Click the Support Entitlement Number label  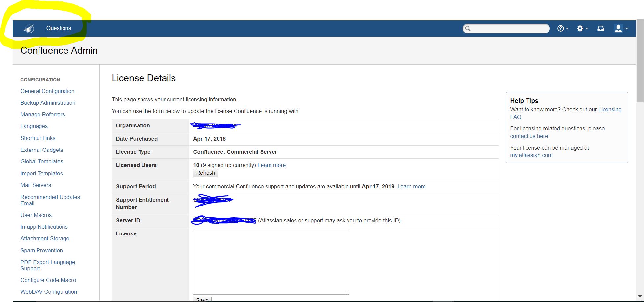pos(142,203)
